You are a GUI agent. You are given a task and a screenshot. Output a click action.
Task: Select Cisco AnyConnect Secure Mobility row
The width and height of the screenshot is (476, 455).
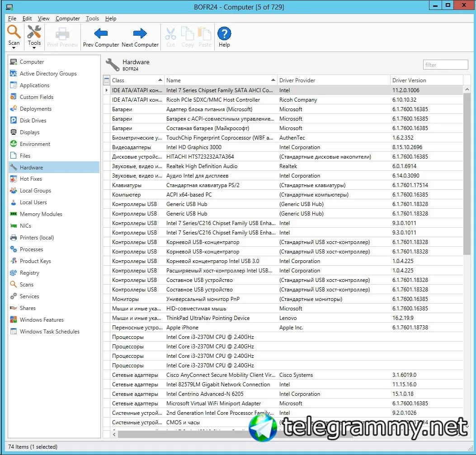(283, 375)
